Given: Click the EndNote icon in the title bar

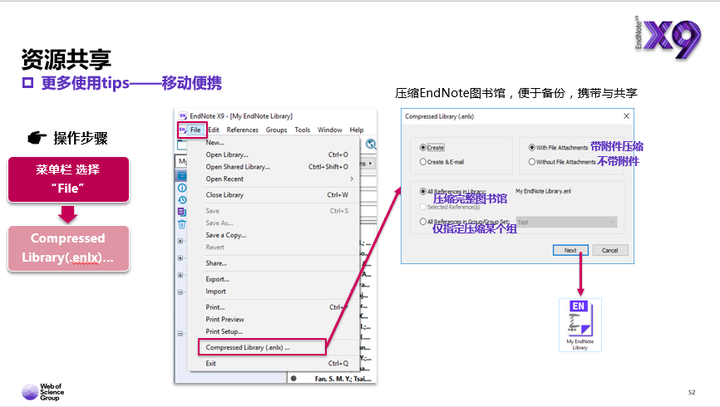Looking at the screenshot, I should [x=183, y=116].
